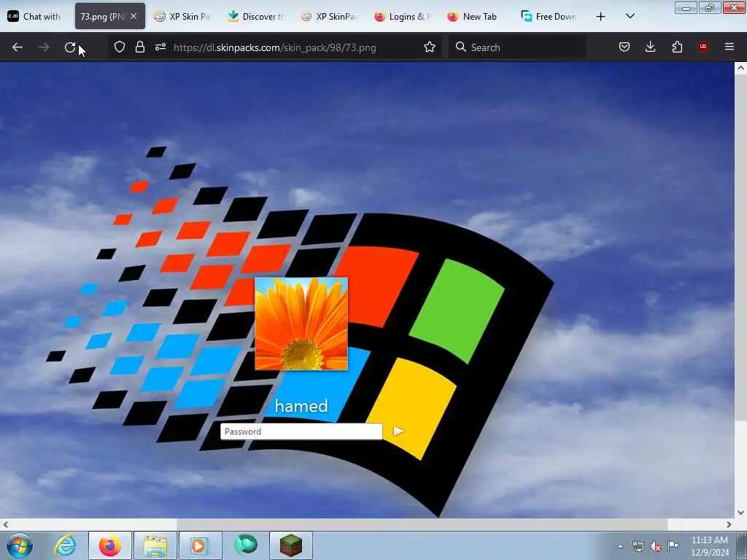Click the URL address bar text
This screenshot has height=560, width=747.
(x=275, y=47)
